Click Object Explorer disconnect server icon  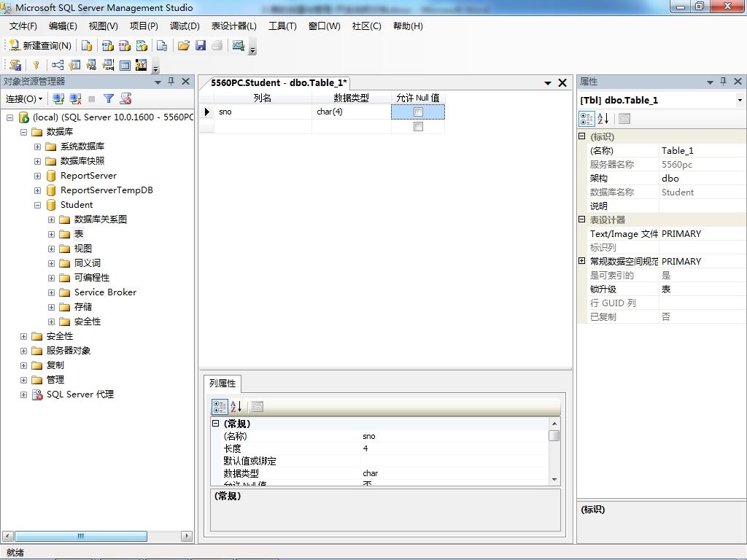pyautogui.click(x=75, y=99)
